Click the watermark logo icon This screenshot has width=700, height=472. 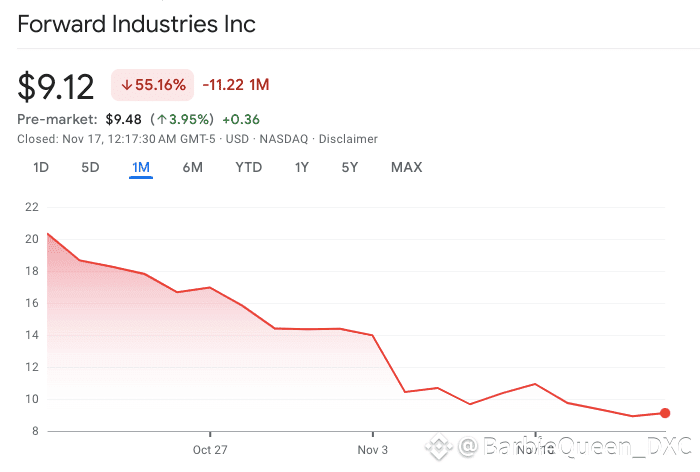[x=439, y=446]
